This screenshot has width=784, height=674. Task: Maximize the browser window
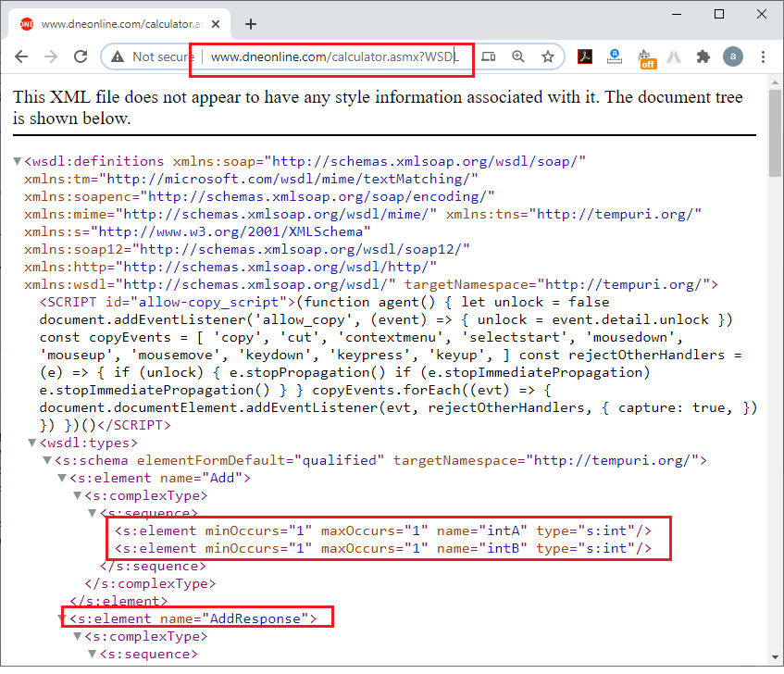click(719, 15)
